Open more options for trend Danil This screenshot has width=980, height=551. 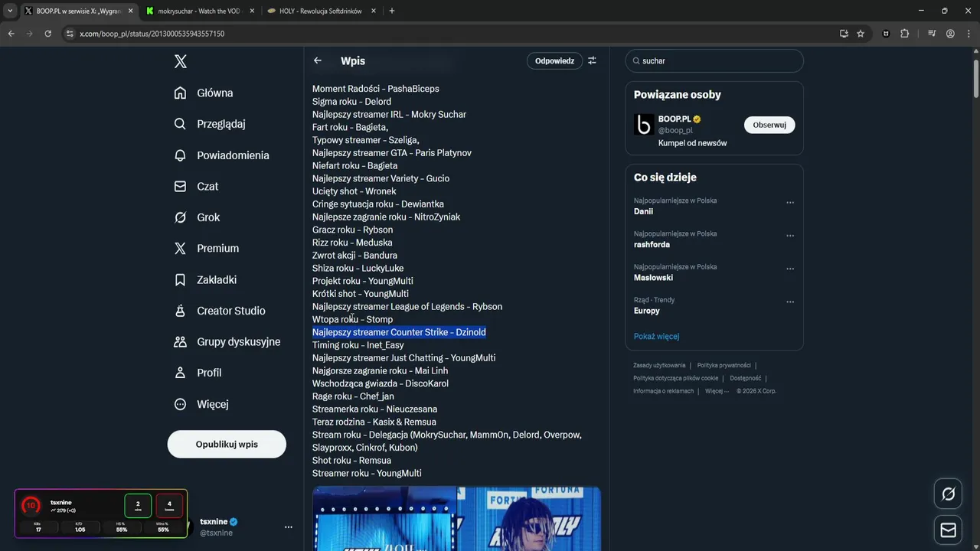pos(790,203)
